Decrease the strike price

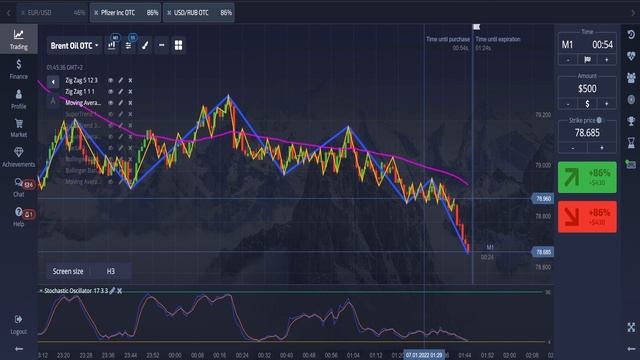click(573, 148)
